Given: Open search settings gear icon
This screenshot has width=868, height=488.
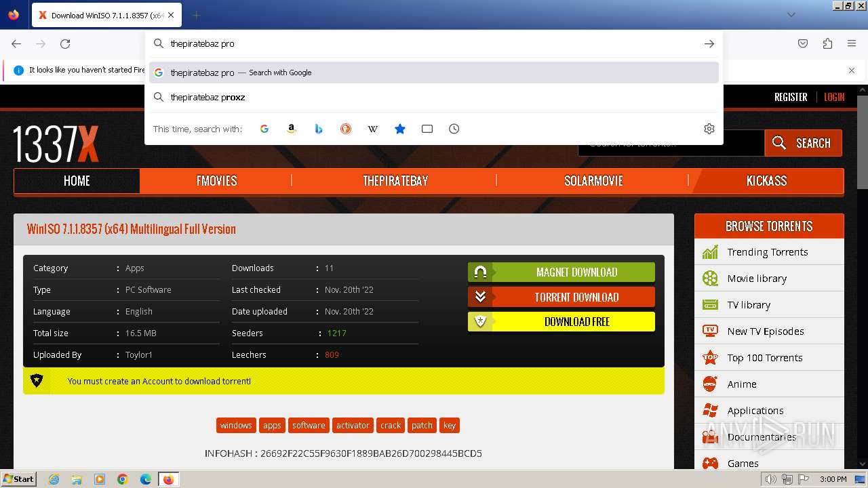Looking at the screenshot, I should click(x=709, y=129).
